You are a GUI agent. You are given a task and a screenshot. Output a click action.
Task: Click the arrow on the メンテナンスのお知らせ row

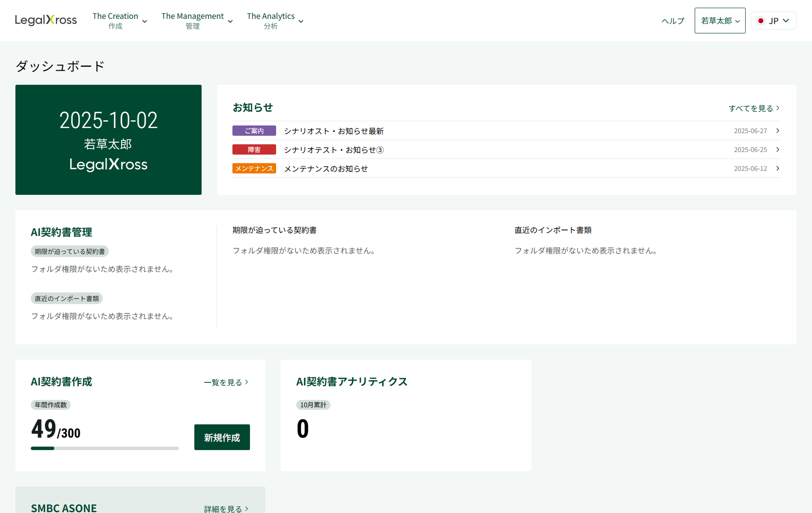pos(778,168)
